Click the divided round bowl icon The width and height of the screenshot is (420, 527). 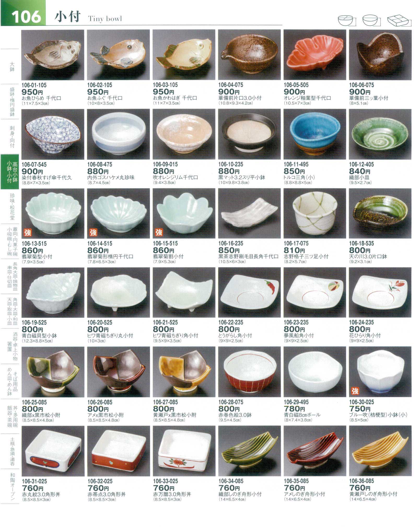347,20
